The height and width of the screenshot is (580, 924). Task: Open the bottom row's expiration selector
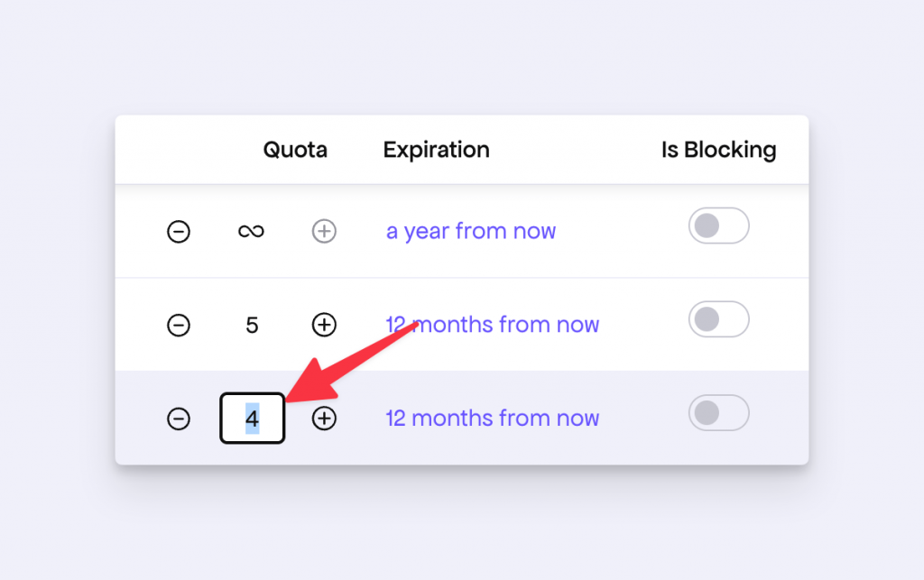[x=492, y=419]
